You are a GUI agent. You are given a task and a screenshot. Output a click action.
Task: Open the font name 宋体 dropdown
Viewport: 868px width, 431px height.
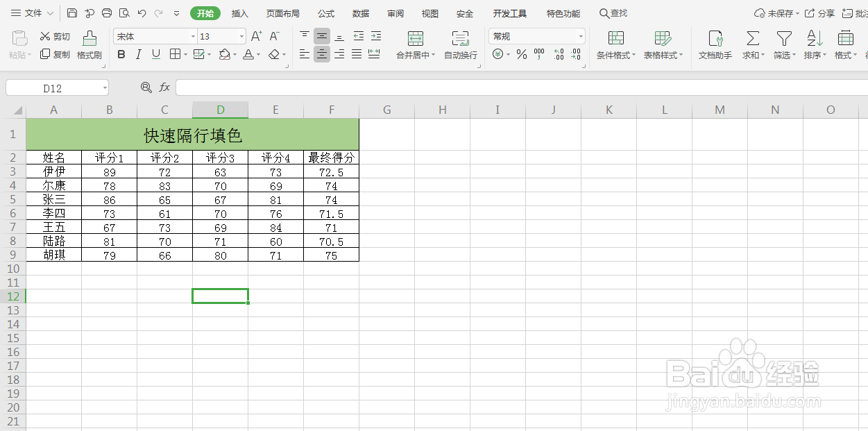[x=194, y=37]
